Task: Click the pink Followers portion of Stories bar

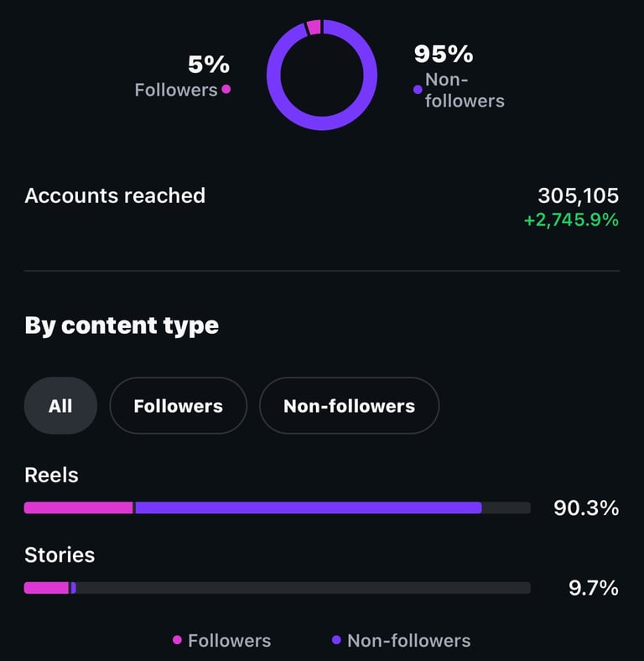Action: (x=46, y=588)
